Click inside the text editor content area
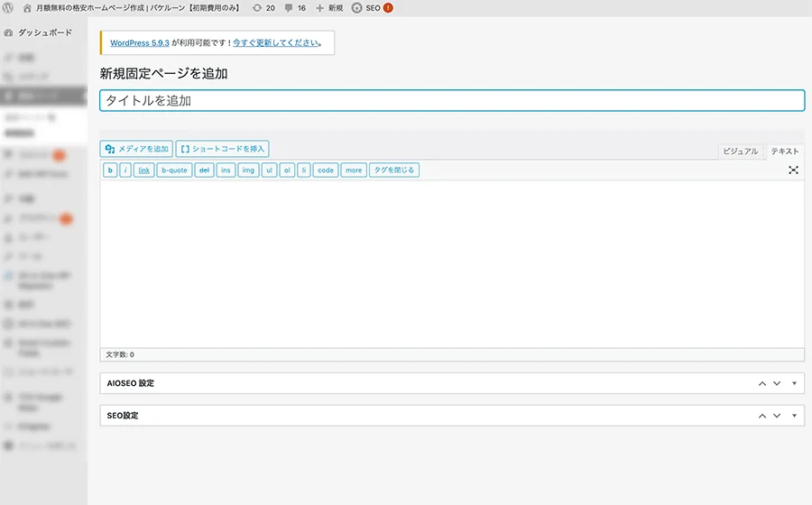 [x=452, y=264]
